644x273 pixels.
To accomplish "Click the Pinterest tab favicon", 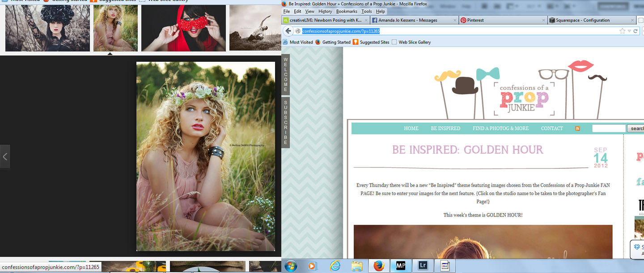I will [x=464, y=20].
